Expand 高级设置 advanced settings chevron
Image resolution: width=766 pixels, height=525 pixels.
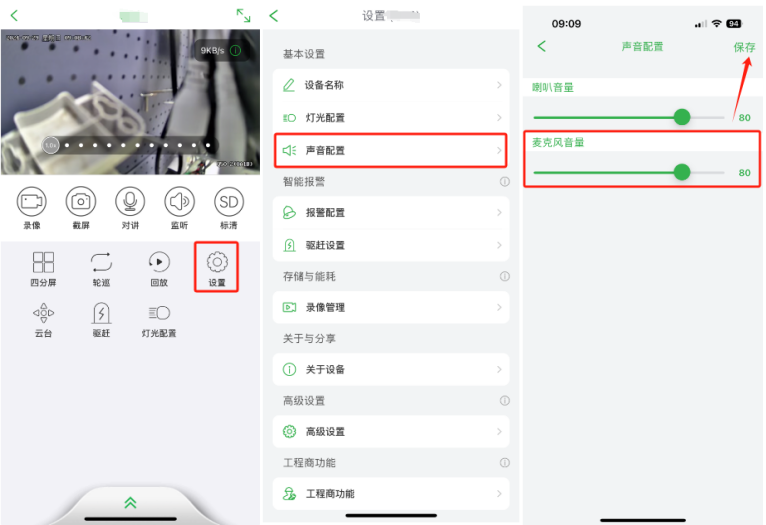pyautogui.click(x=499, y=431)
